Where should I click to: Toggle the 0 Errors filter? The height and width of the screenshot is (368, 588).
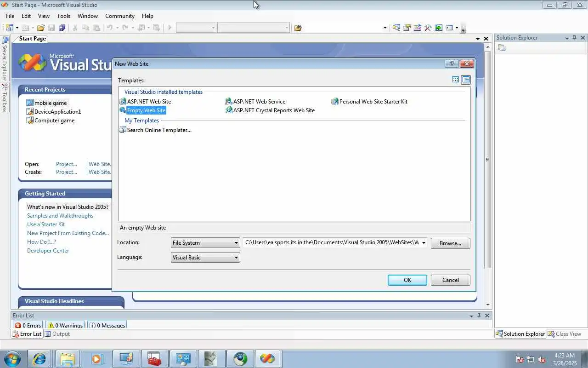point(28,325)
